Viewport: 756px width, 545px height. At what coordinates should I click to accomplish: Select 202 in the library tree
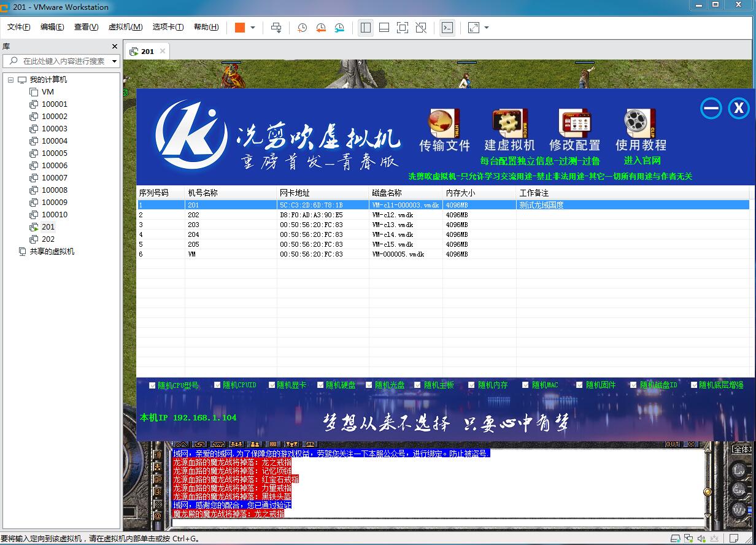pos(48,239)
